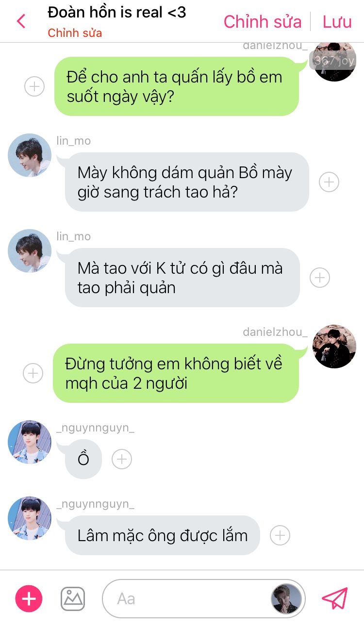This screenshot has width=364, height=628.
Task: Open the image gallery picker icon
Action: pyautogui.click(x=73, y=599)
